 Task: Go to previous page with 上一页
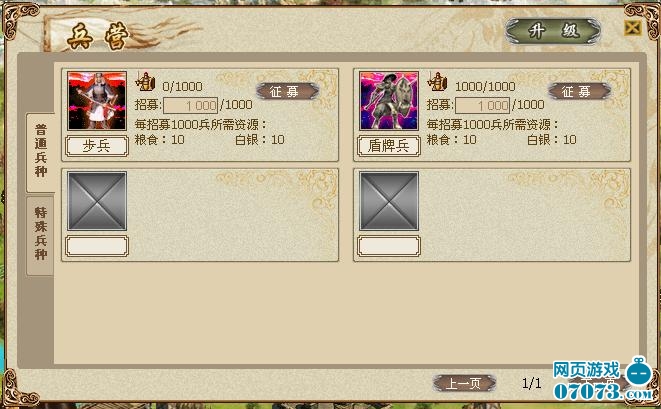(464, 383)
